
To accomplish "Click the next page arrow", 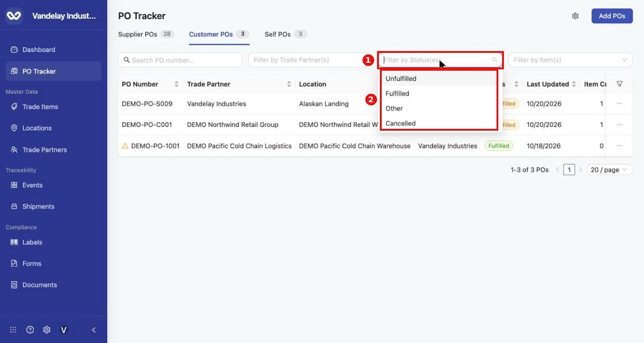I will tap(580, 170).
